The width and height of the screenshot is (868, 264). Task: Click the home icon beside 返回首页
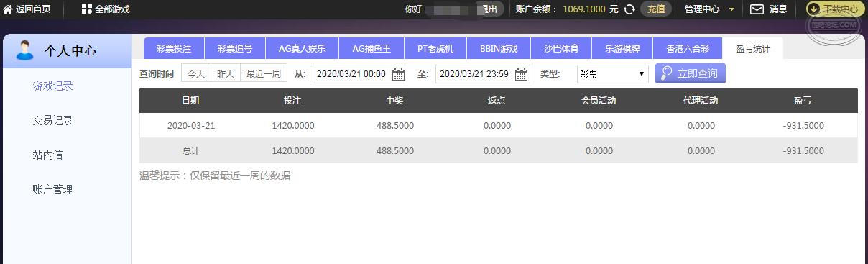point(8,9)
